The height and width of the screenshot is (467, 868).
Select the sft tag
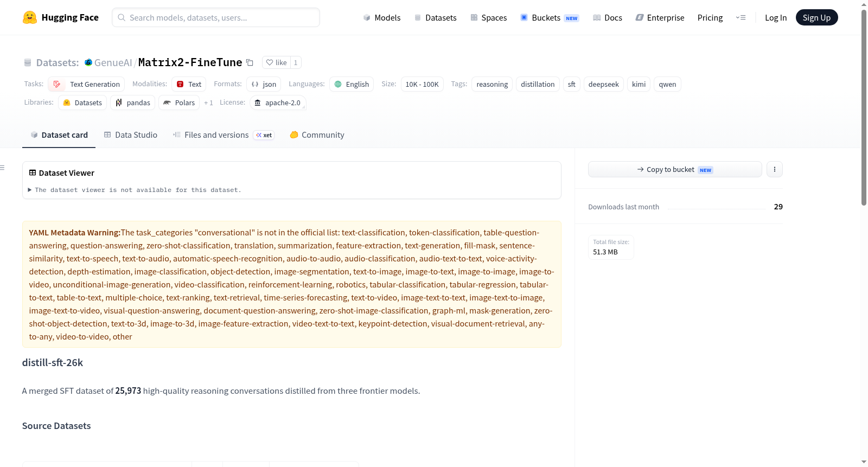pos(572,84)
